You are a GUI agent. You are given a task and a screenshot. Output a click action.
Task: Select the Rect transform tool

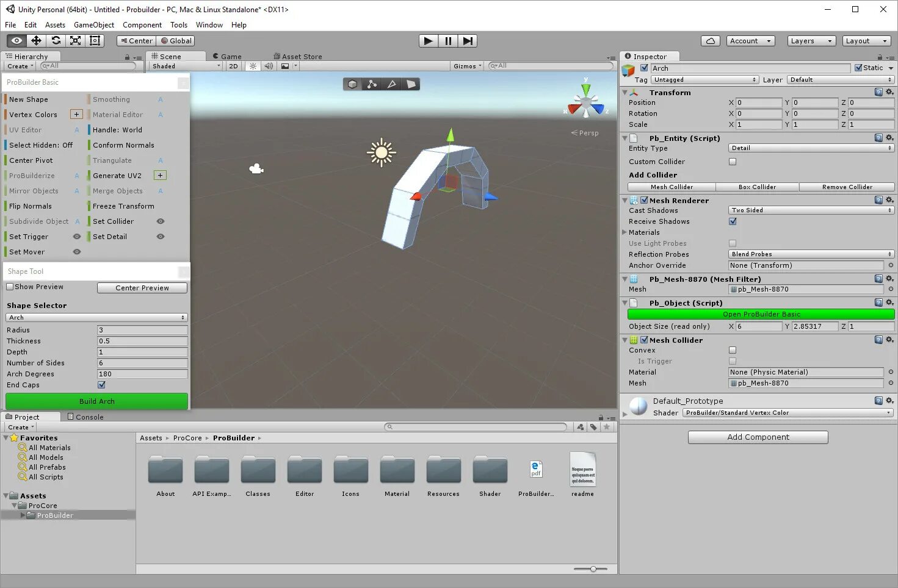[x=95, y=41]
